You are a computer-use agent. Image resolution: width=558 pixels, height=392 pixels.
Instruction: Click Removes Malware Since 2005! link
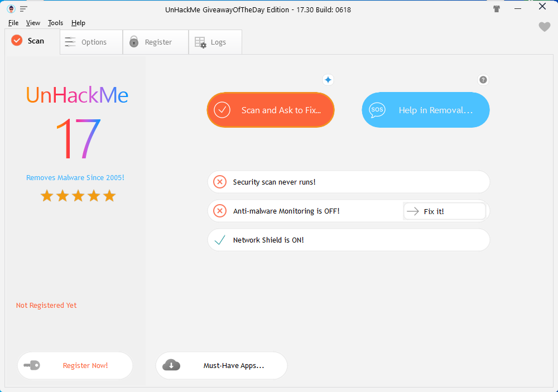pyautogui.click(x=75, y=177)
